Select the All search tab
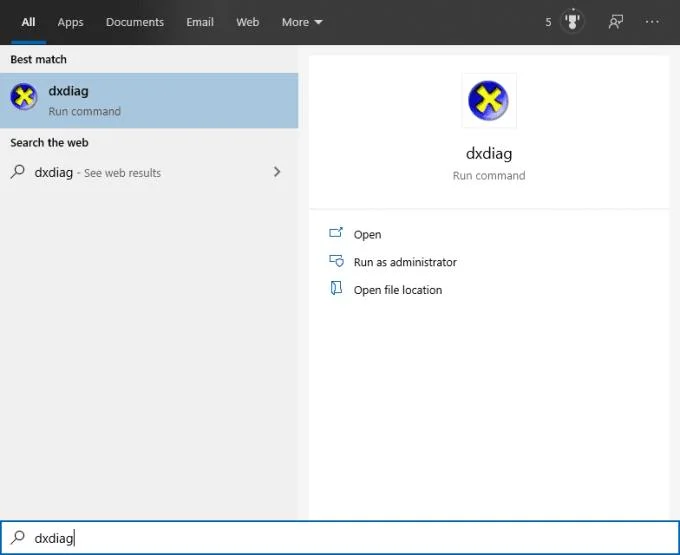The height and width of the screenshot is (555, 680). [x=28, y=22]
